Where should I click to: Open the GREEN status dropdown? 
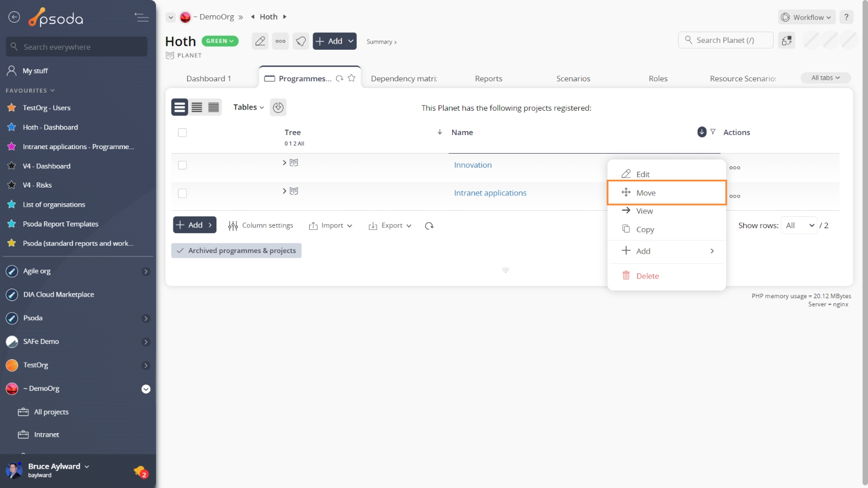tap(220, 41)
